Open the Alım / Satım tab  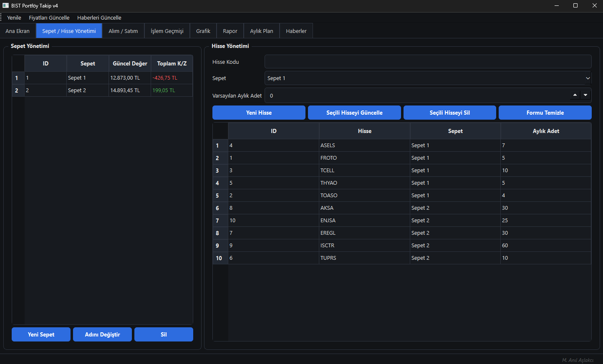123,31
